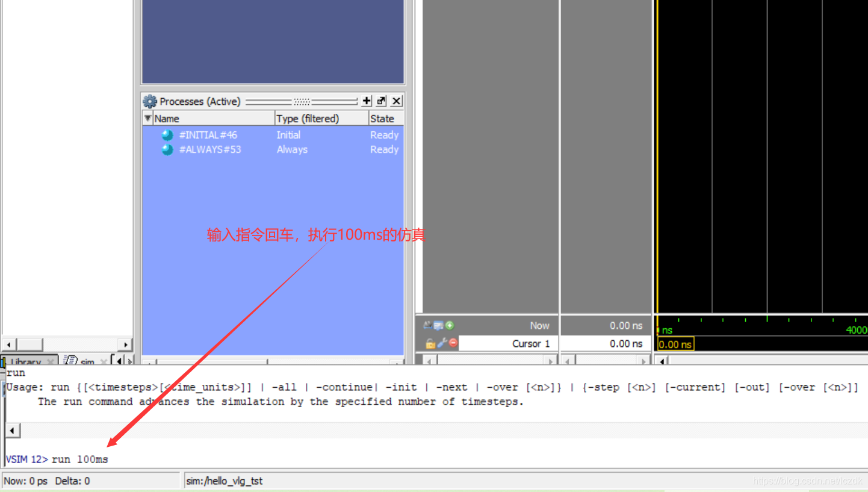Click the yellow 0.00 ns cursor time marker
This screenshot has width=868, height=492.
point(675,344)
